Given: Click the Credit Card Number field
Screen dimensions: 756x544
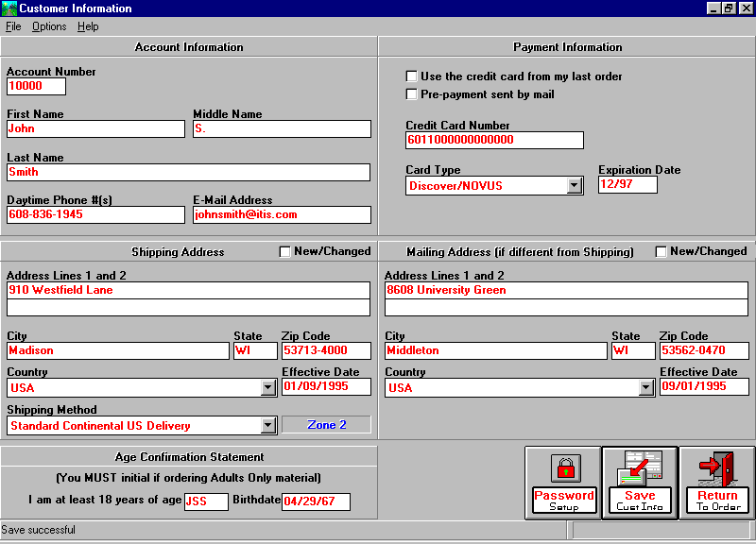Looking at the screenshot, I should pos(494,140).
